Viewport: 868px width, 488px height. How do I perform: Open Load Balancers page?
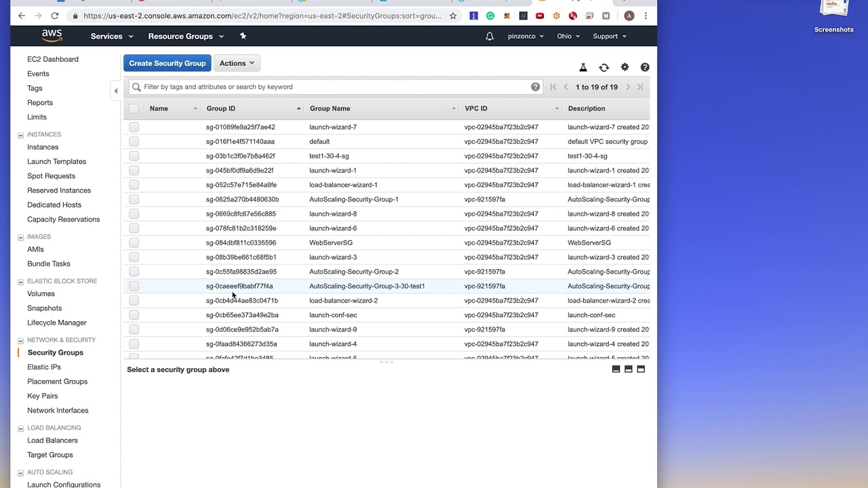tap(52, 441)
